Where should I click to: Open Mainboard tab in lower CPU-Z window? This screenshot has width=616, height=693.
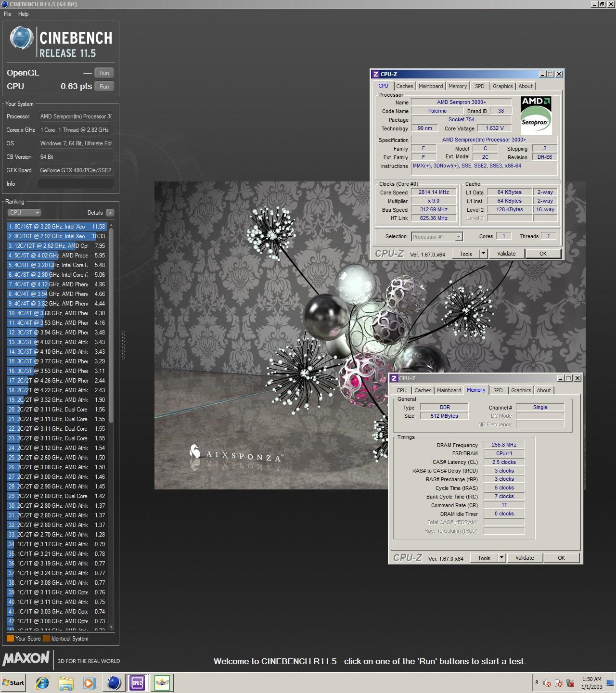coord(449,390)
